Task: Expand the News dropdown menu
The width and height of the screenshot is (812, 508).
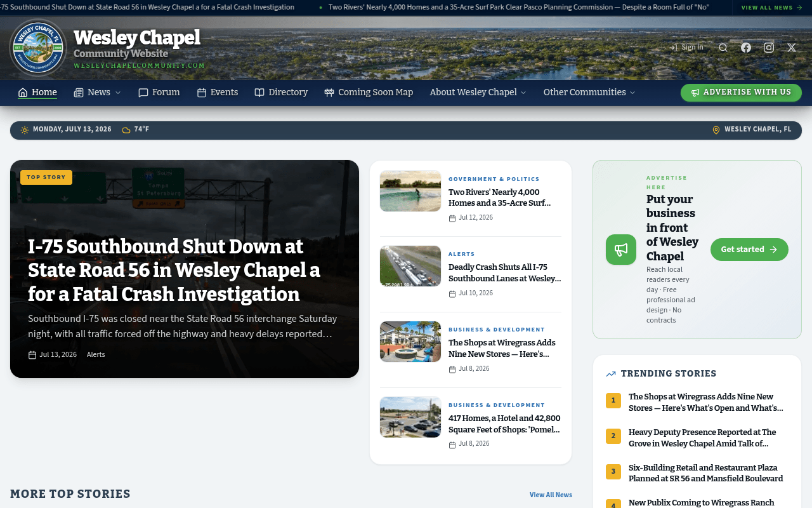Action: click(x=97, y=92)
